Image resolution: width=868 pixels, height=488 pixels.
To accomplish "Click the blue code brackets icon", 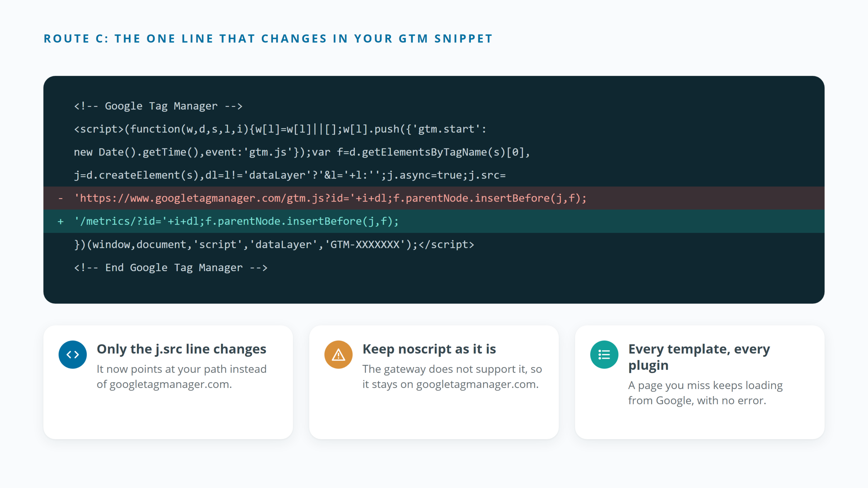I will coord(73,354).
